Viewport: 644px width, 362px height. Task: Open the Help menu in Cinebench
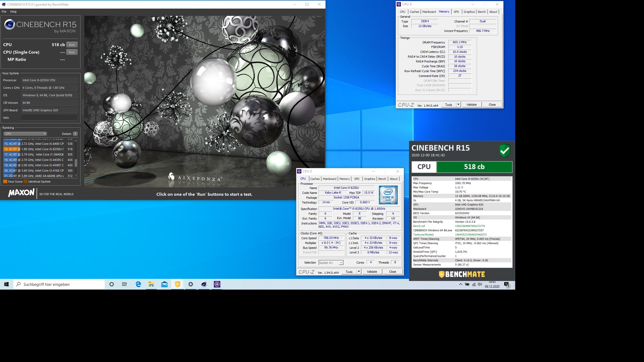(13, 12)
